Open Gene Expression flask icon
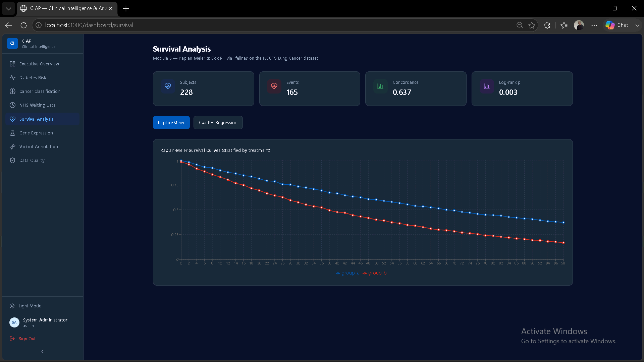This screenshot has height=362, width=644. tap(12, 133)
